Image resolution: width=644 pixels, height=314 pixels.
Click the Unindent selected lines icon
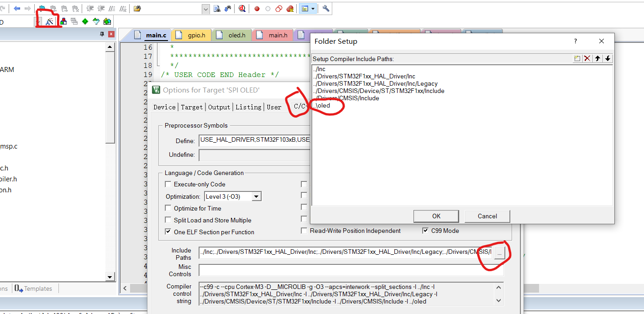click(x=100, y=9)
